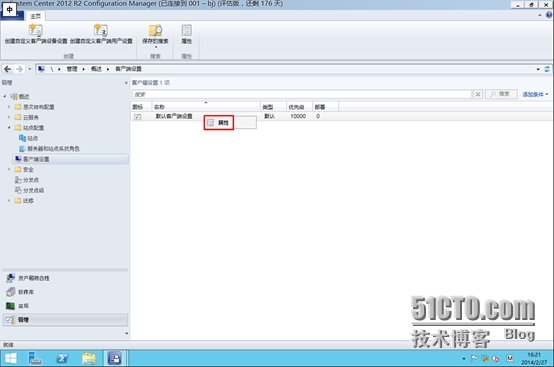The height and width of the screenshot is (367, 554).
Task: Switch to the Home (主页) ribbon tab
Action: point(35,16)
